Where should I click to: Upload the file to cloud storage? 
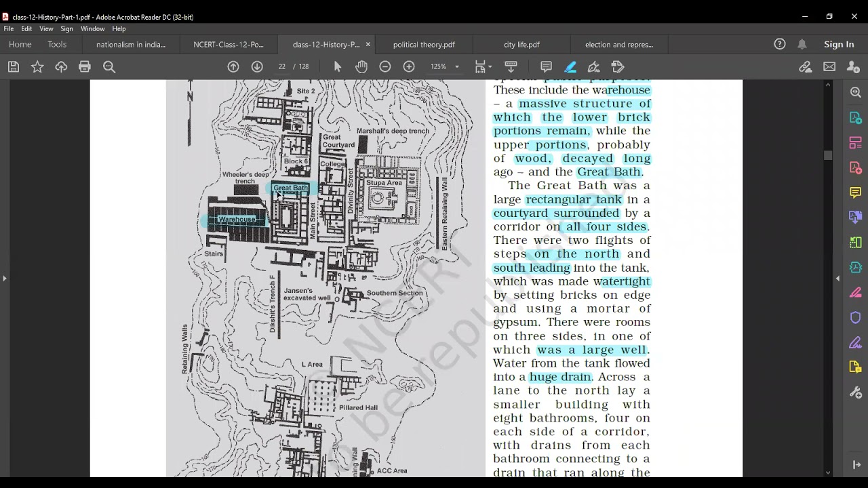[61, 66]
